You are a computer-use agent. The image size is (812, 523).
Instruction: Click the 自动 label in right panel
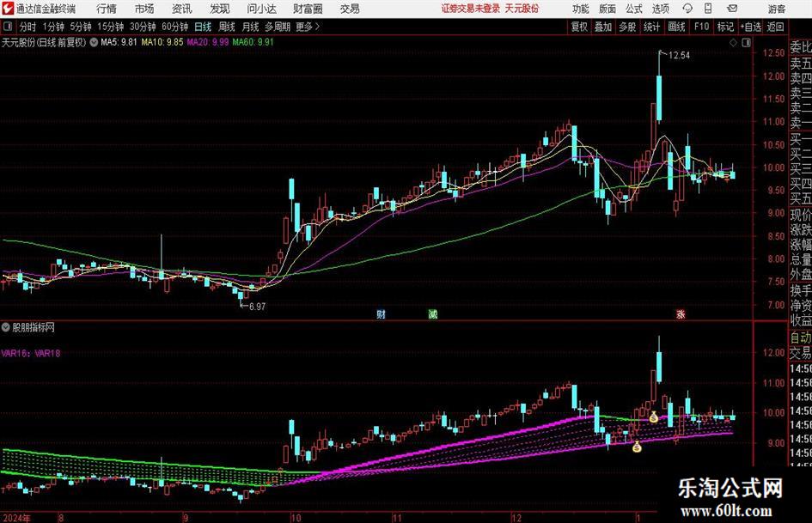pos(801,338)
